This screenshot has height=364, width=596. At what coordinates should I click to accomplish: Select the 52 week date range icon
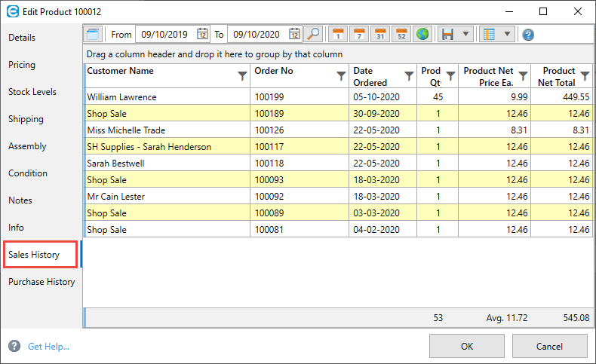(401, 34)
